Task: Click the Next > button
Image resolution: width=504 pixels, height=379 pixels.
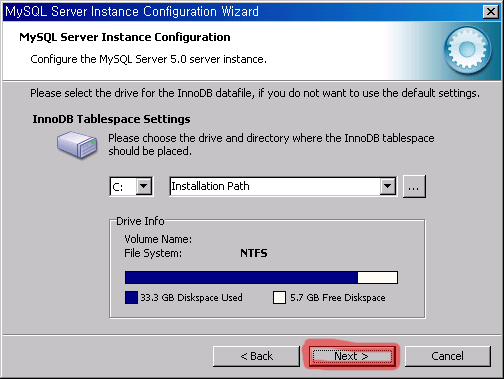Action: [352, 356]
